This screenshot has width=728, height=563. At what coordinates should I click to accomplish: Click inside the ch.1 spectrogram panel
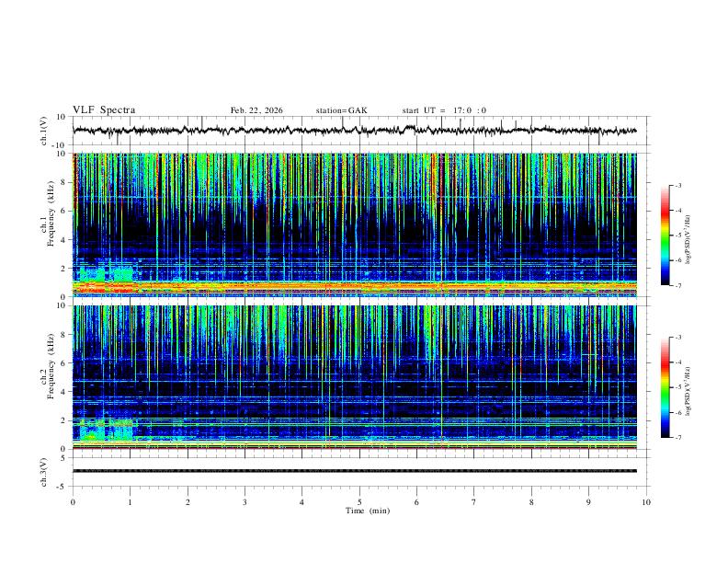(355, 224)
